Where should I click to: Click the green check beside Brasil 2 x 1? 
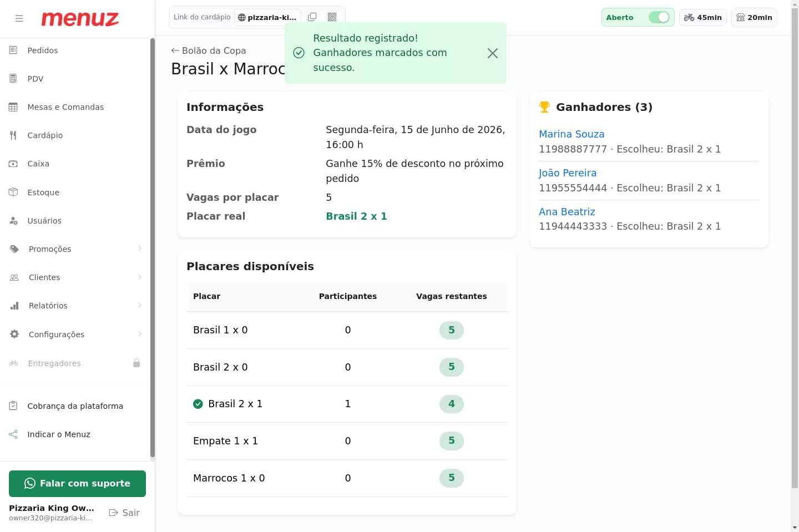(198, 404)
